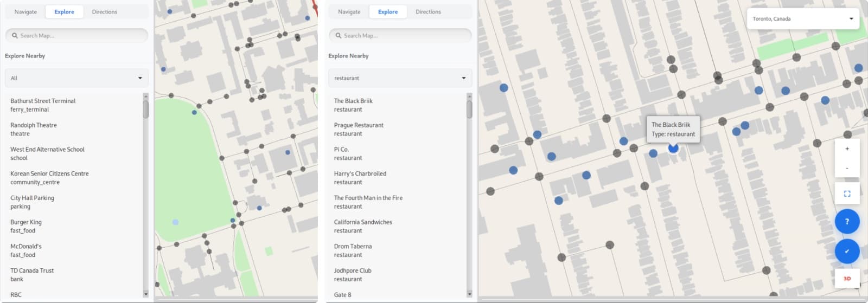The width and height of the screenshot is (868, 303).
Task: Open Directions tab in right panel
Action: [428, 12]
